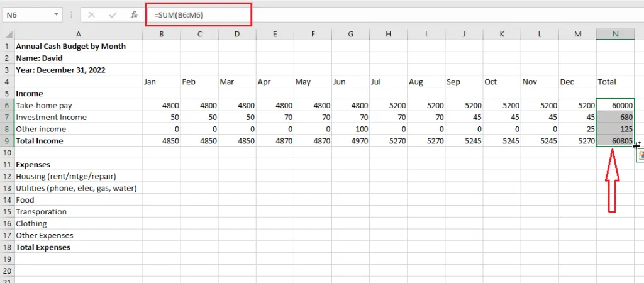This screenshot has height=283, width=644.
Task: Select row 6 header
Action: [7, 106]
